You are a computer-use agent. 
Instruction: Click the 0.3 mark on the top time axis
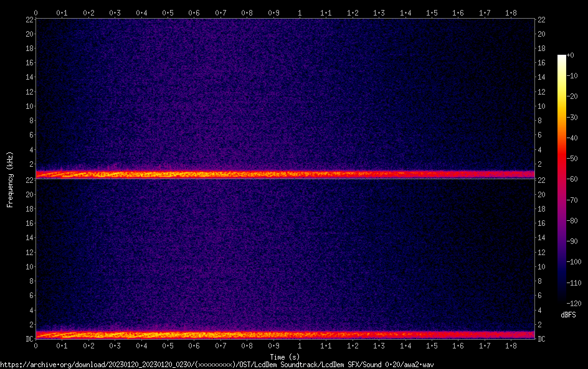(115, 12)
